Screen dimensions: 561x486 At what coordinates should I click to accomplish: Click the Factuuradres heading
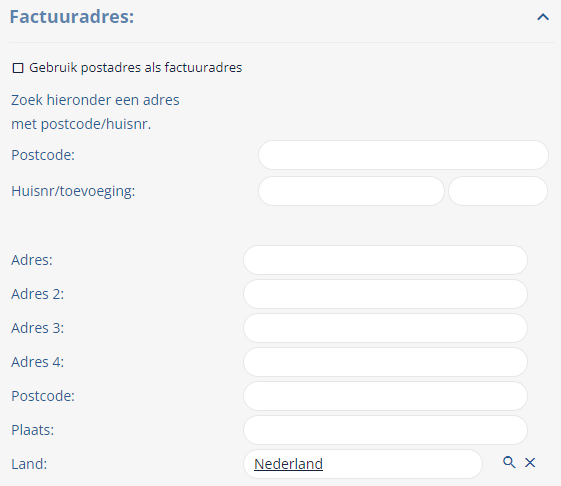click(72, 17)
